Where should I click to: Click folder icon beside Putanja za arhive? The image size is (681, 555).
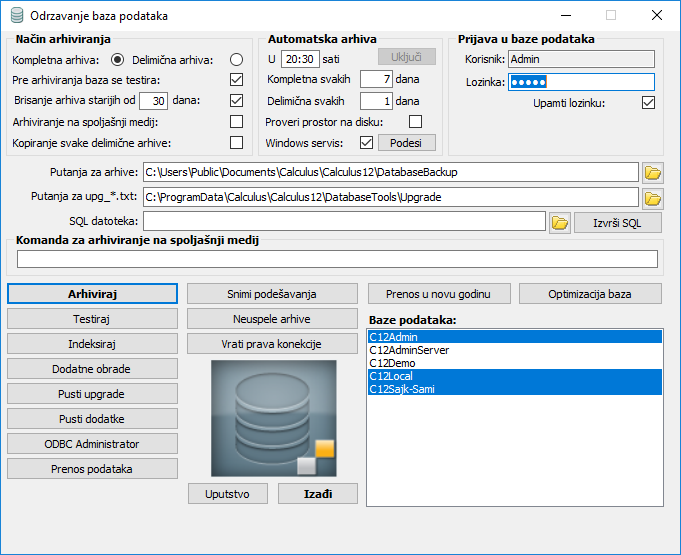(x=653, y=172)
